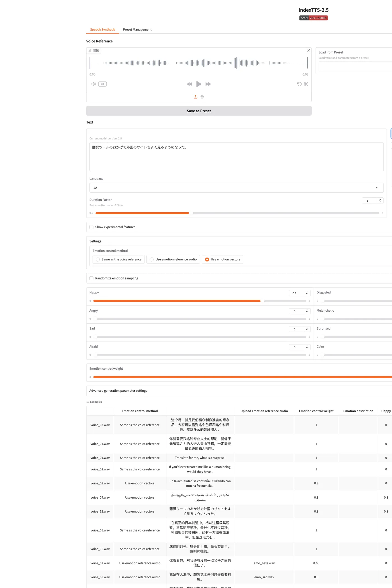
Task: Play the voice reference audio
Action: [199, 84]
